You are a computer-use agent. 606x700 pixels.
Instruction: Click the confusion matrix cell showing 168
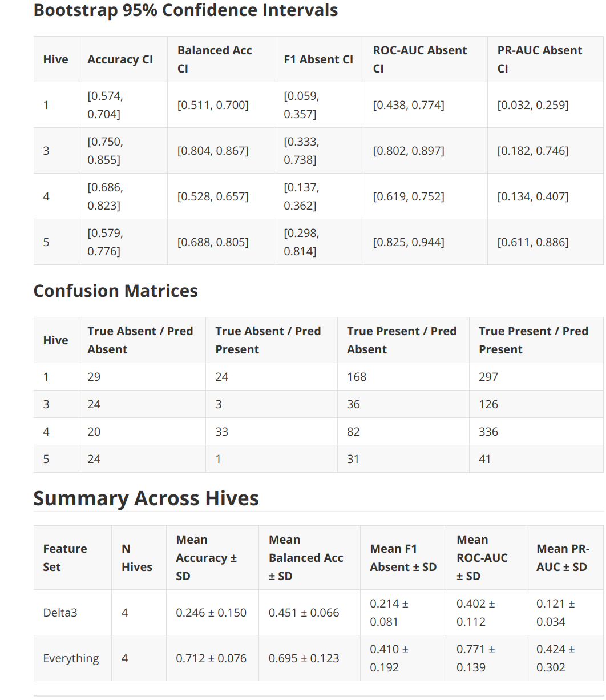click(357, 377)
